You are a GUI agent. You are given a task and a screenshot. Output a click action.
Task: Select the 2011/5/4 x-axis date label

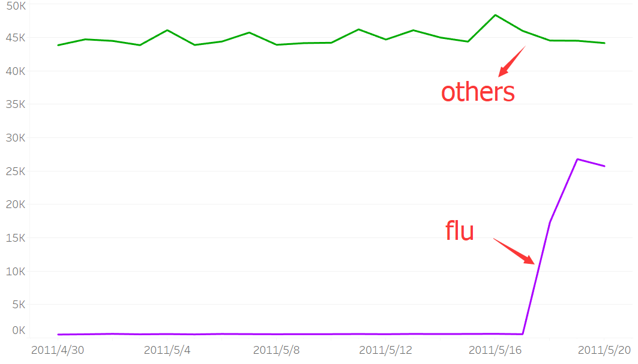pos(167,350)
